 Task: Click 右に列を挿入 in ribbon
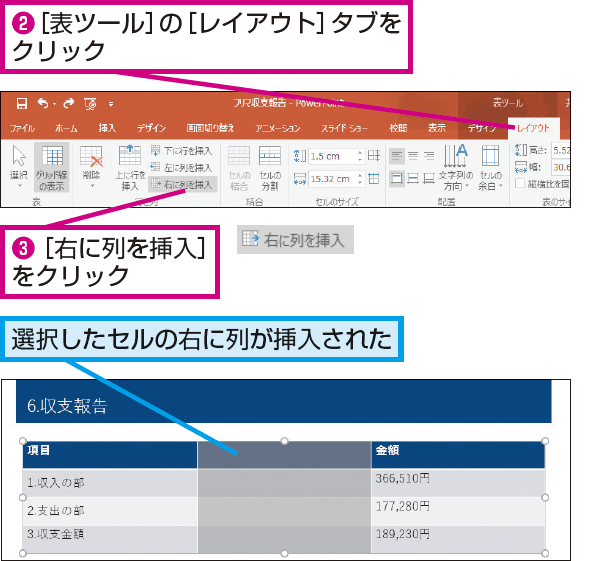(183, 185)
